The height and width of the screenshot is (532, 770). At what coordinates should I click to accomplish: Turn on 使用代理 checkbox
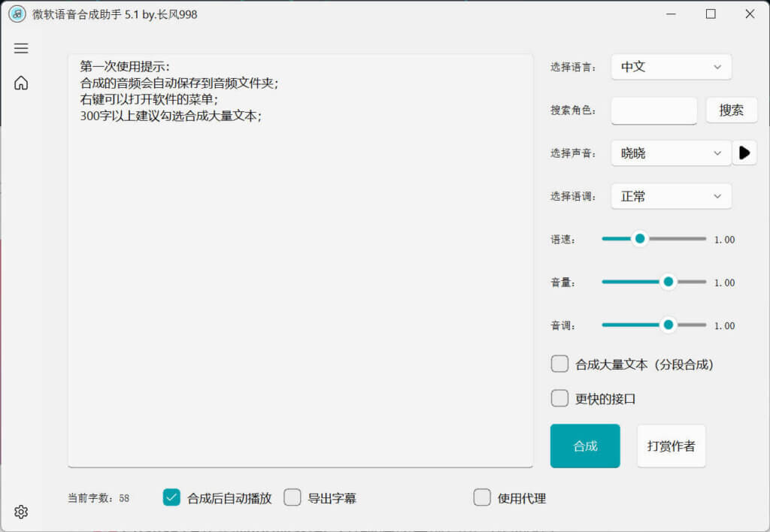click(482, 497)
